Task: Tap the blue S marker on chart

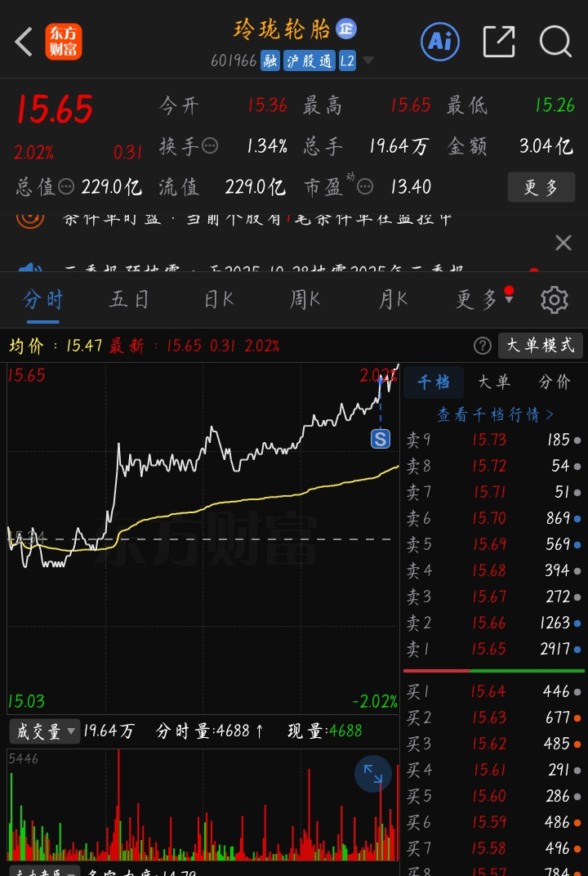Action: 381,439
